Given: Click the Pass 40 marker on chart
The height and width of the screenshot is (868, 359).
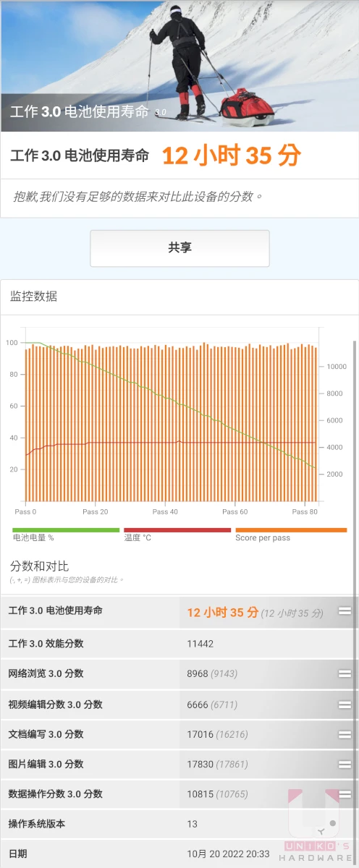Looking at the screenshot, I should pos(165,511).
